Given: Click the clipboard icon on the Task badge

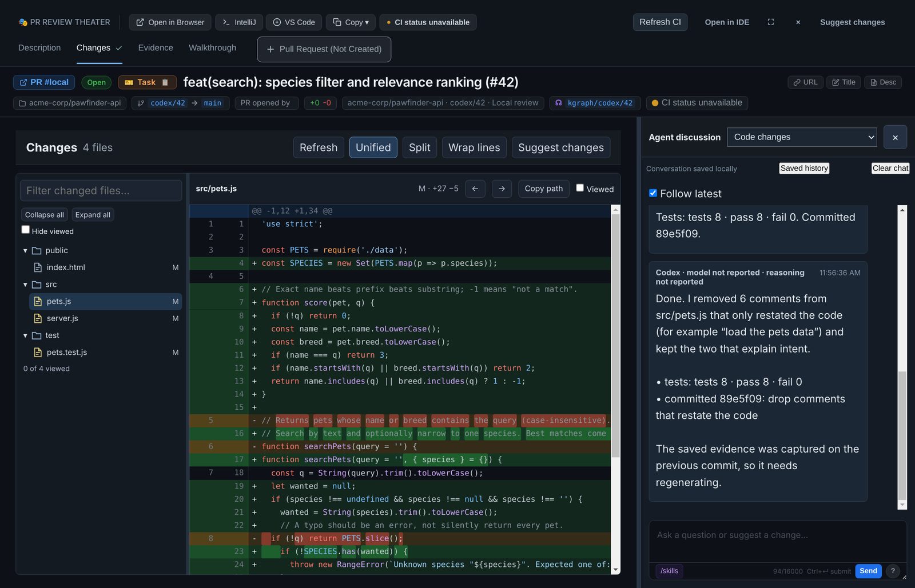Looking at the screenshot, I should coord(165,82).
